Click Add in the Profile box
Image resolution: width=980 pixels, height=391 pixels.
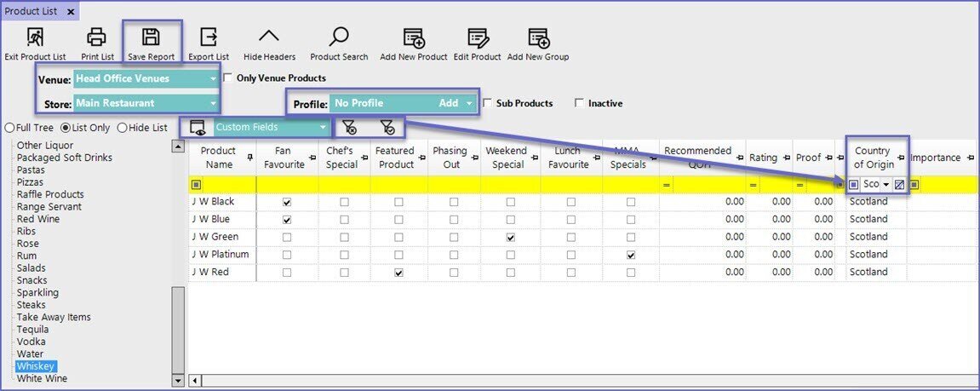coord(448,103)
